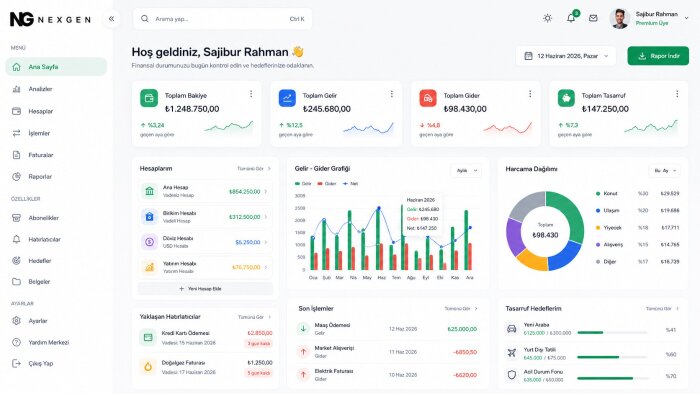Click the Hatırlatıcılar bell icon in sidebar

[x=17, y=239]
